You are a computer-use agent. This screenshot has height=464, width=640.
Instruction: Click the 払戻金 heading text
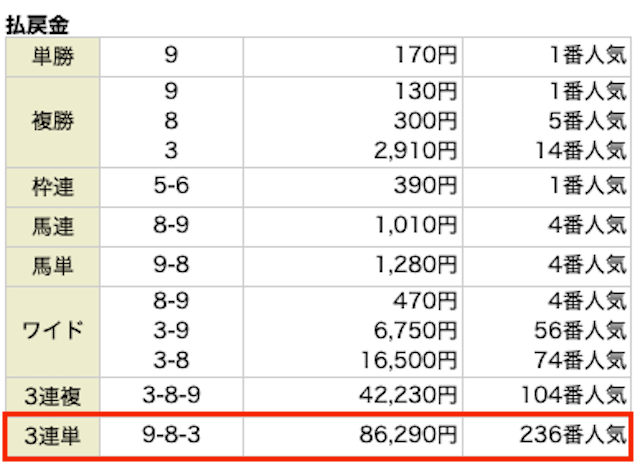(x=37, y=25)
